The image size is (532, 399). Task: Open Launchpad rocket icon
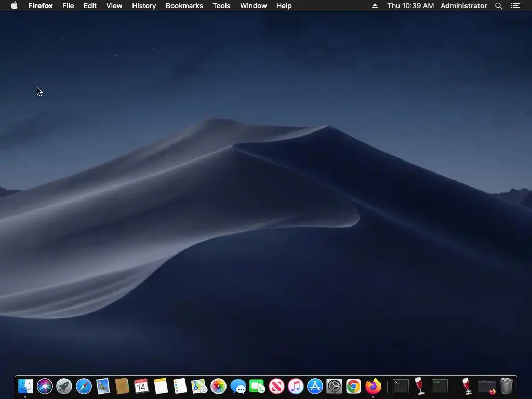tap(64, 386)
